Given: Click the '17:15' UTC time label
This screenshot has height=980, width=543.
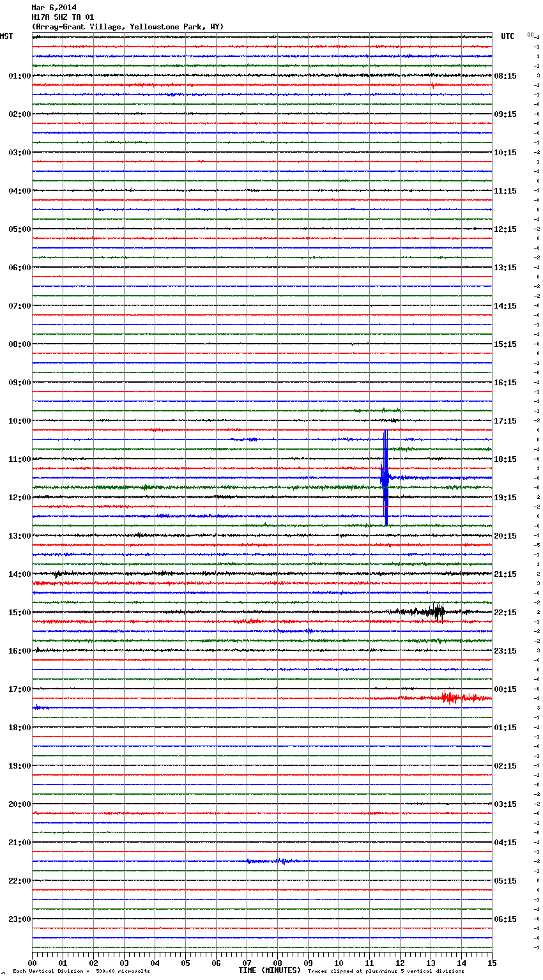Looking at the screenshot, I should pos(505,421).
